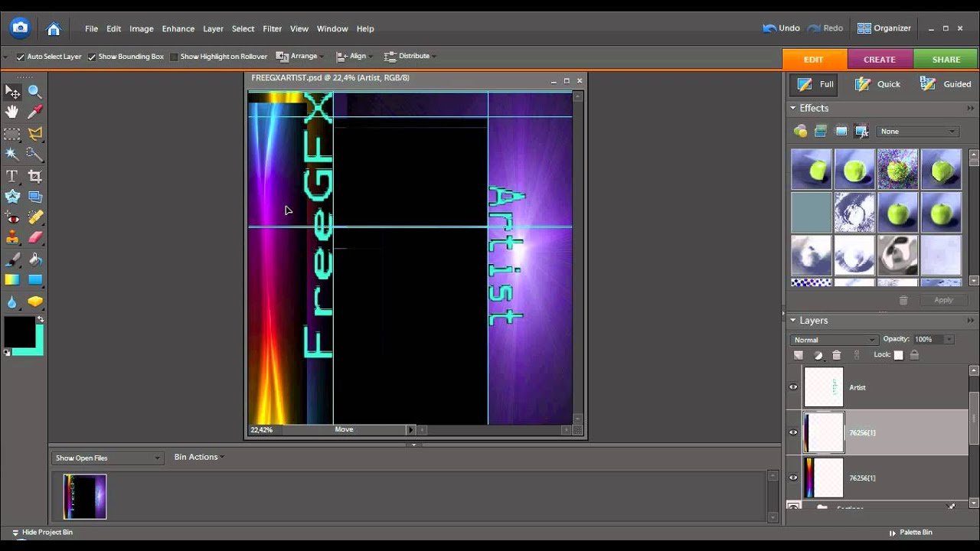This screenshot has width=980, height=551.
Task: Disable Show Bounding Box checkbox
Action: coord(92,57)
